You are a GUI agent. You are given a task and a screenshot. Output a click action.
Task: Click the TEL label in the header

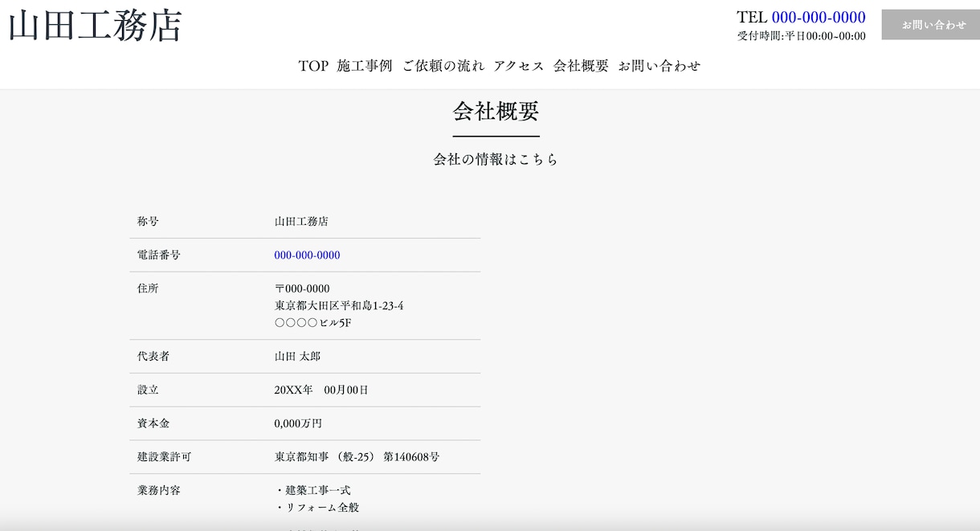coord(753,17)
